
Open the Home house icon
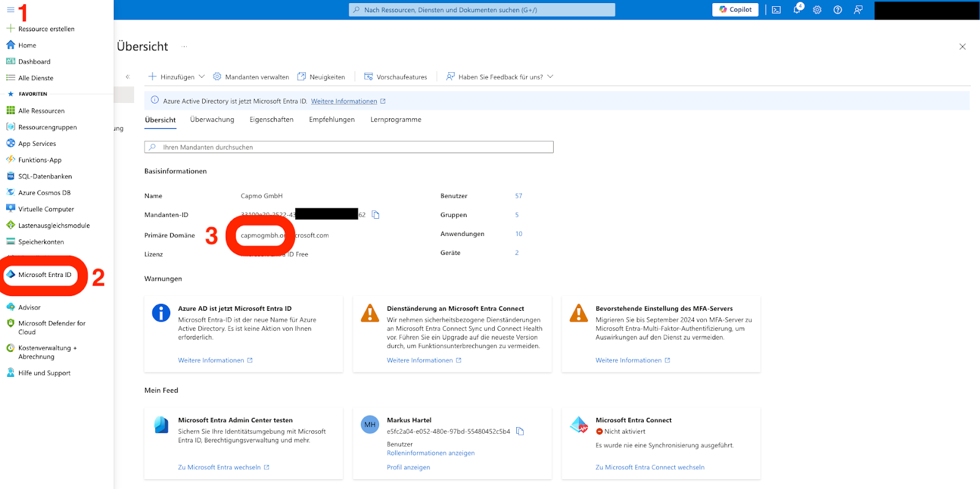pos(10,45)
